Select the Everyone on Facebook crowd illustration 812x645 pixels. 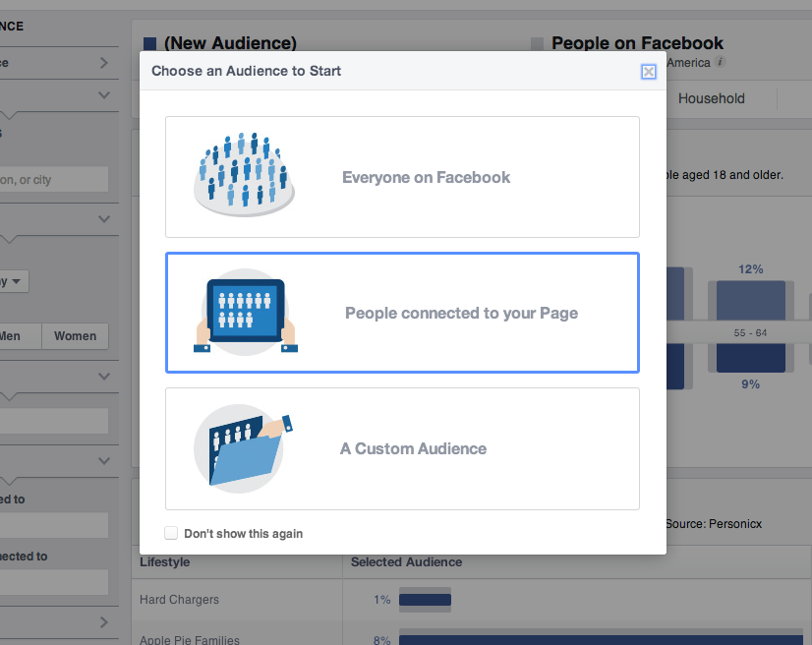(x=244, y=175)
